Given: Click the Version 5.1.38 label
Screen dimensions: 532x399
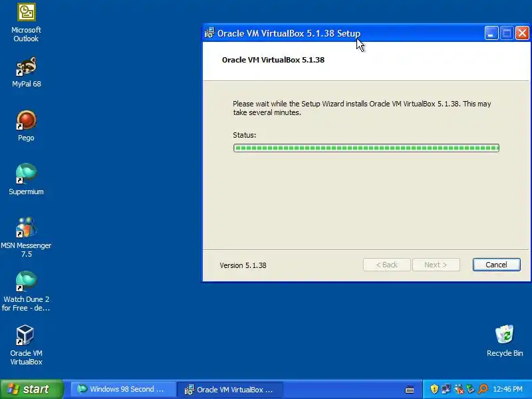Looking at the screenshot, I should [x=243, y=265].
